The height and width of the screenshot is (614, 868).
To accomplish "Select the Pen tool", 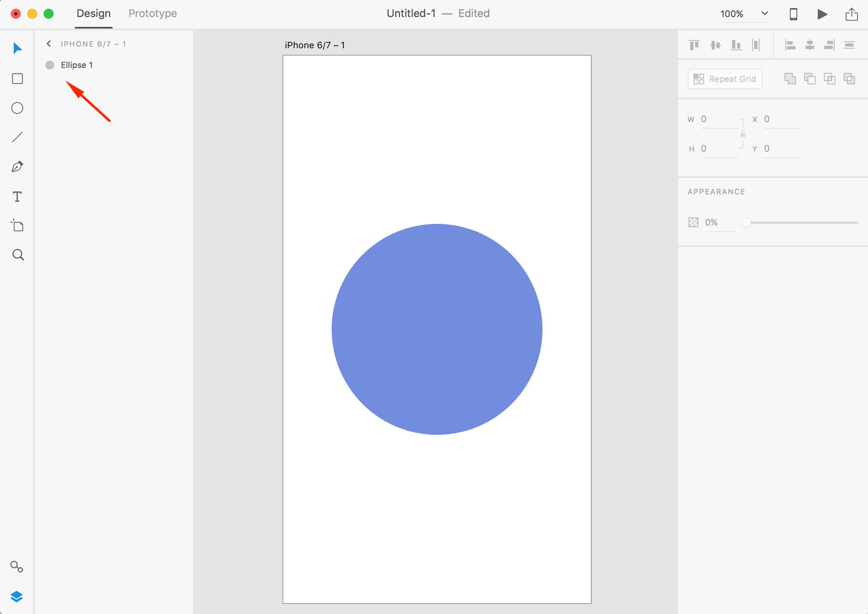I will (x=17, y=166).
